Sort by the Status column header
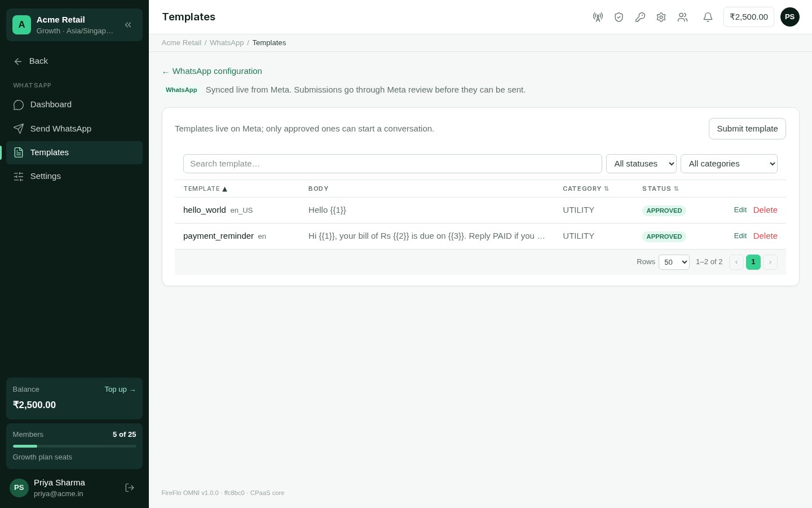 660,189
